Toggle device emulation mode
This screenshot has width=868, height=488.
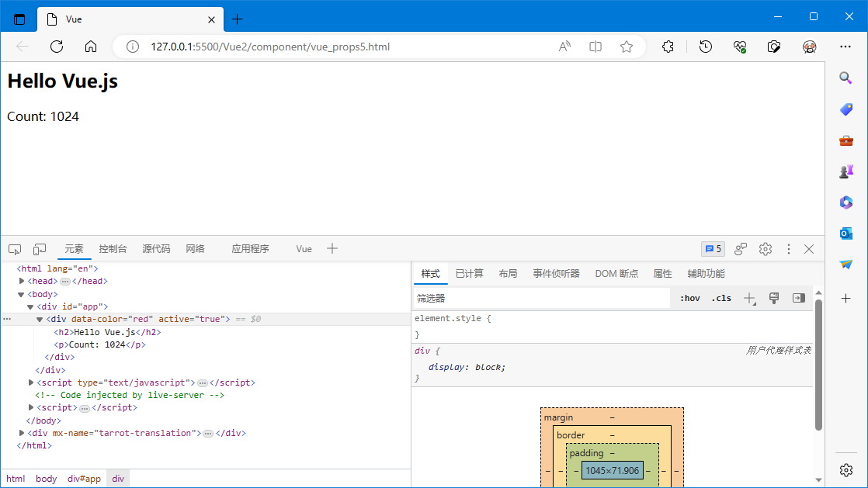pos(40,250)
